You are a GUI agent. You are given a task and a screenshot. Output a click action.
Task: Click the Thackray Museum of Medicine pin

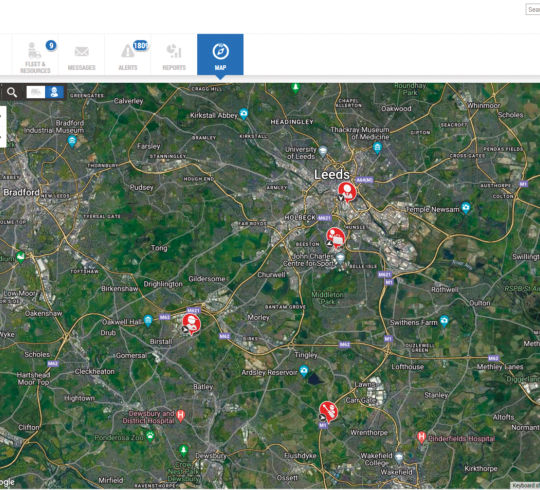[x=377, y=148]
